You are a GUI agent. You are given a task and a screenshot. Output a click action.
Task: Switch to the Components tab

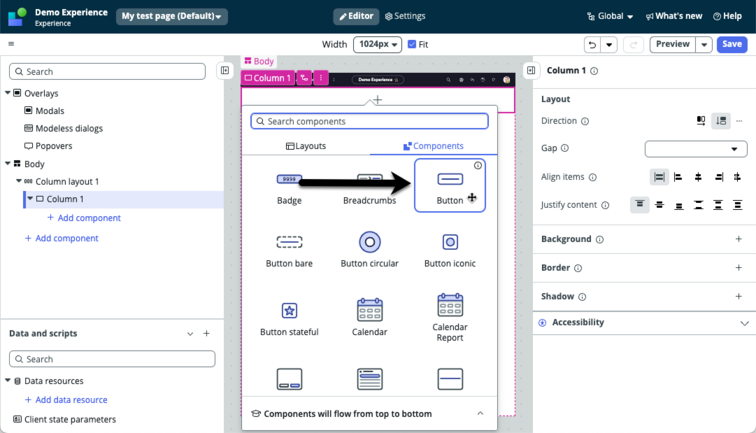point(433,146)
